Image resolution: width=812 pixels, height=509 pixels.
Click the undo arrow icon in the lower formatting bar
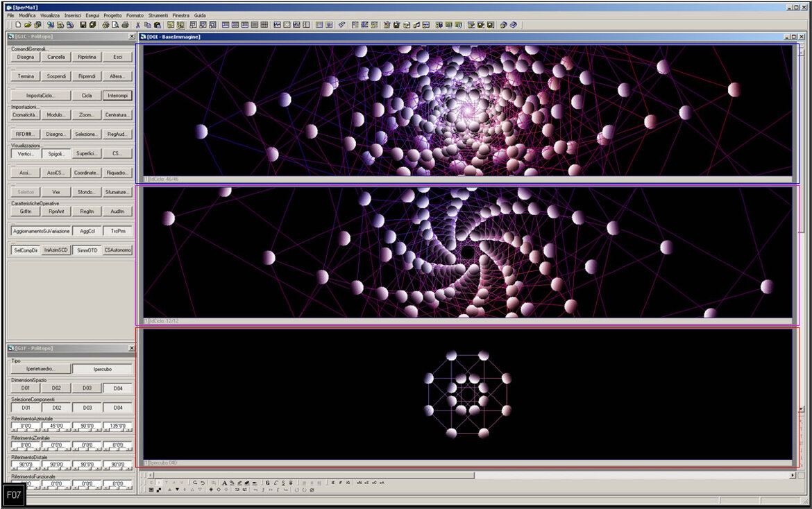196,483
